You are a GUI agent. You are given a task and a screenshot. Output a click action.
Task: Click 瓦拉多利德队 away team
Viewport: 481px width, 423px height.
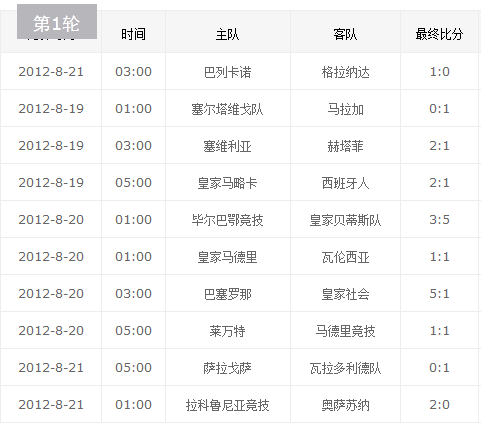tap(345, 368)
